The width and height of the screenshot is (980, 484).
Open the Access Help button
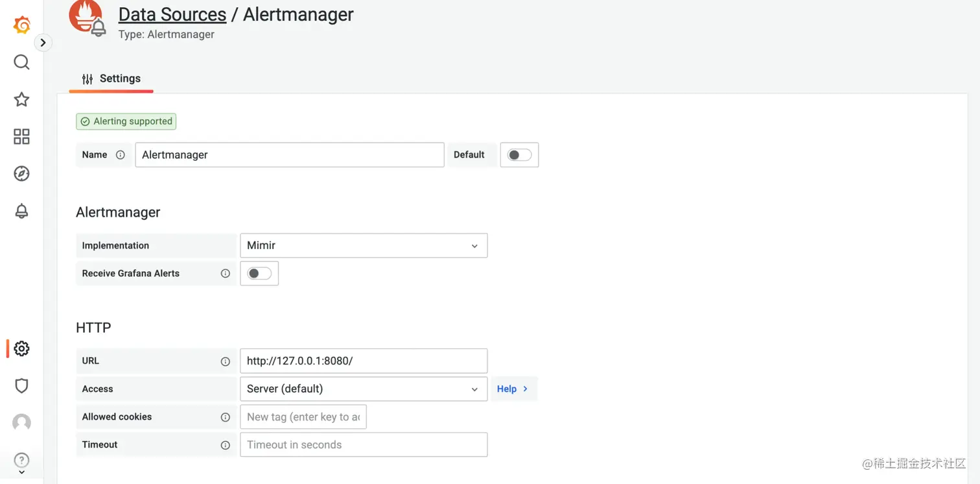click(x=513, y=389)
